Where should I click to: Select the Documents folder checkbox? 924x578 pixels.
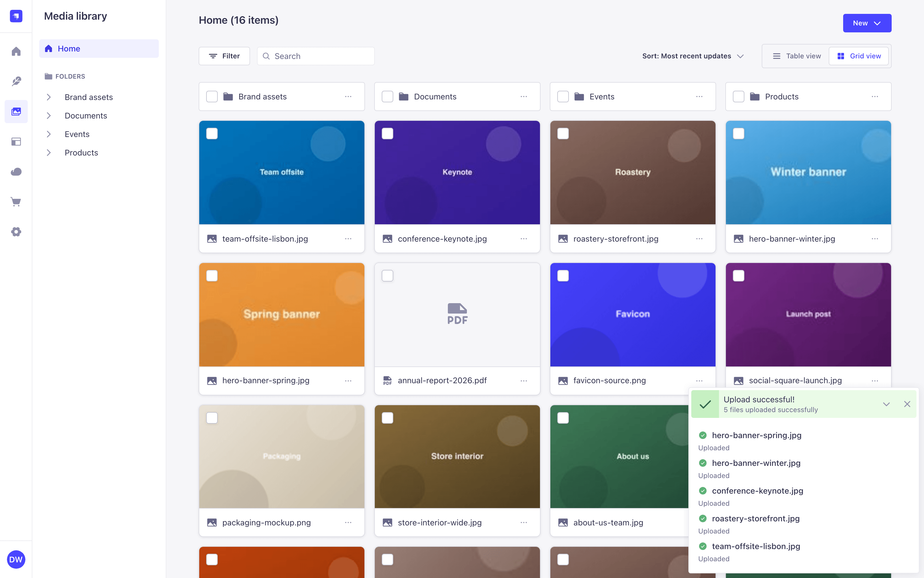tap(388, 97)
